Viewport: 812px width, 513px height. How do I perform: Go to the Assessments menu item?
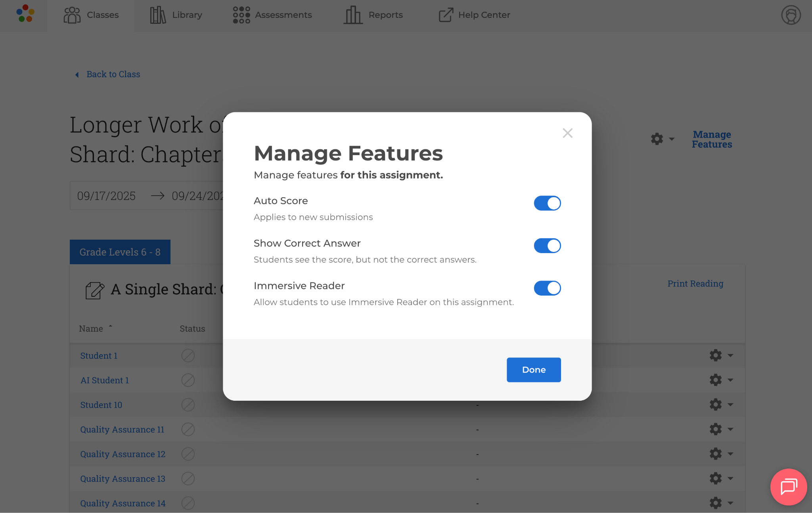[272, 15]
